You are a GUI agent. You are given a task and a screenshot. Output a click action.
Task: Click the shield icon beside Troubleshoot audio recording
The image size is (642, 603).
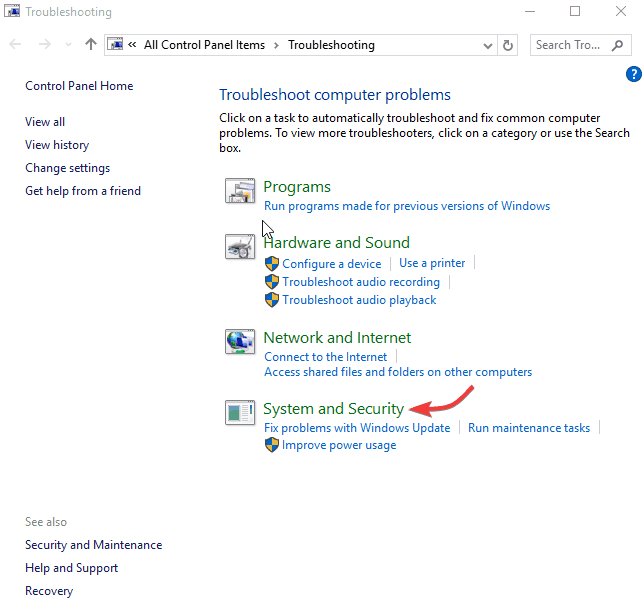pos(272,282)
